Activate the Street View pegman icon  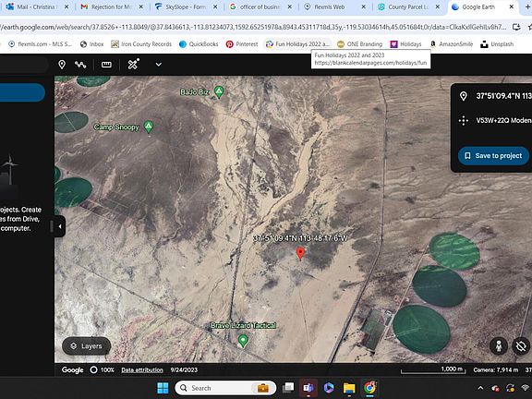499,346
